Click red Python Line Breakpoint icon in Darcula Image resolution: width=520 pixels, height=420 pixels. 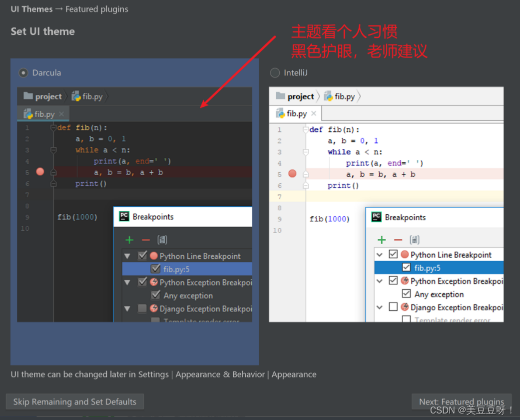point(153,256)
